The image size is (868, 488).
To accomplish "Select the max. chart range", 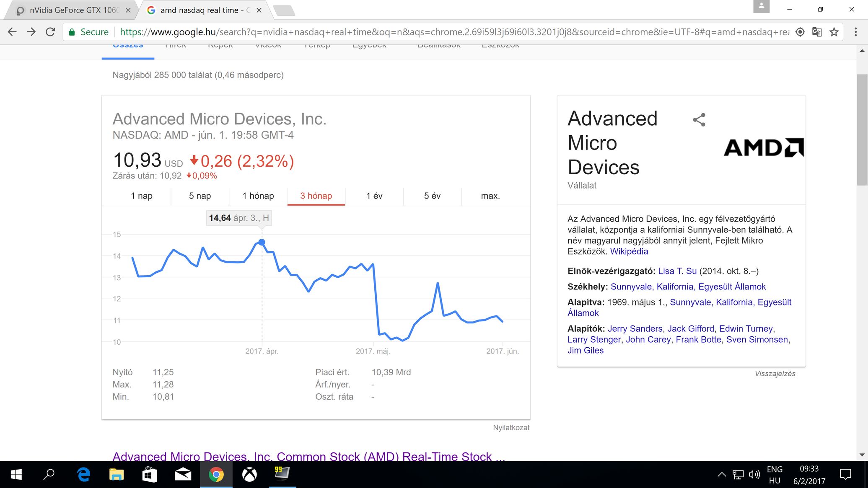I will click(x=490, y=196).
